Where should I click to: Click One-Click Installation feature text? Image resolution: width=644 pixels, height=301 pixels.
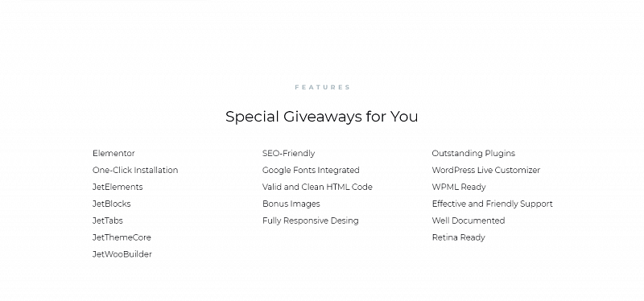pyautogui.click(x=135, y=170)
